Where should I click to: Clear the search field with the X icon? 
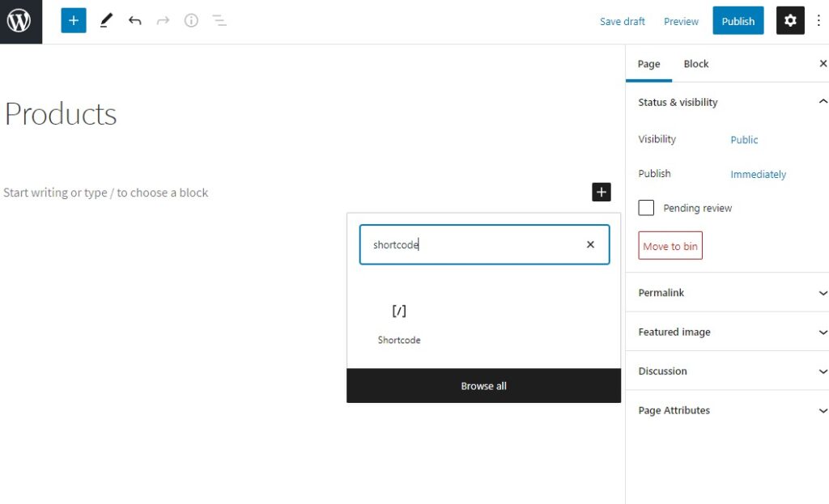coord(590,244)
